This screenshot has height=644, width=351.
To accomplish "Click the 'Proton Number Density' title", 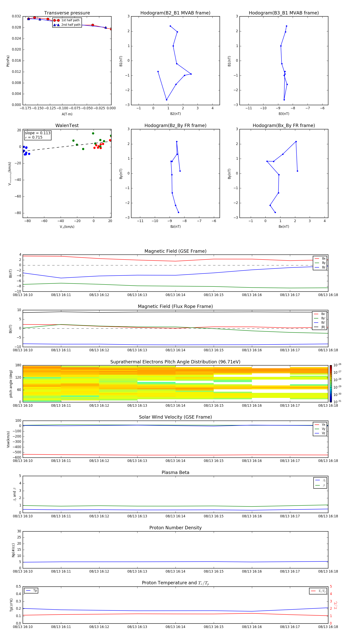I will coord(175,528).
